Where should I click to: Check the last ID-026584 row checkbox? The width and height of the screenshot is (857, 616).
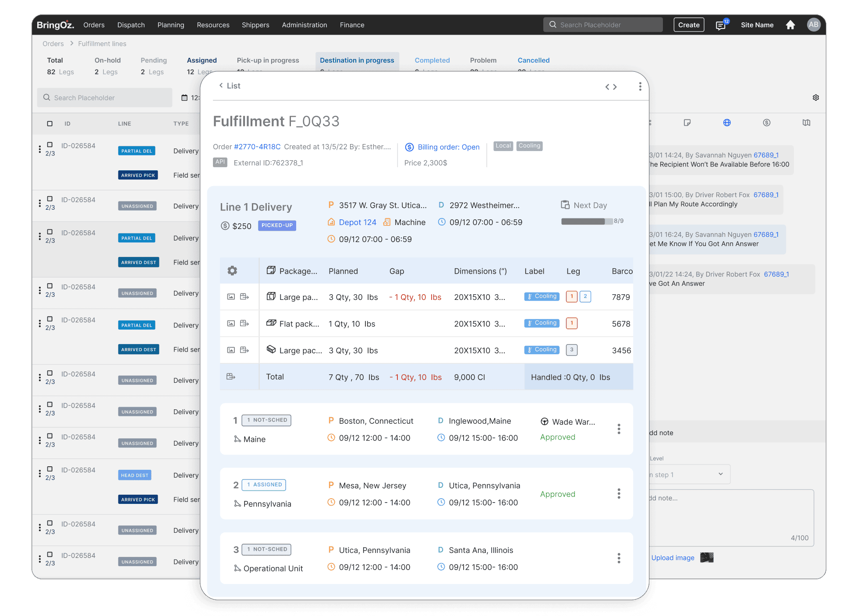[50, 554]
